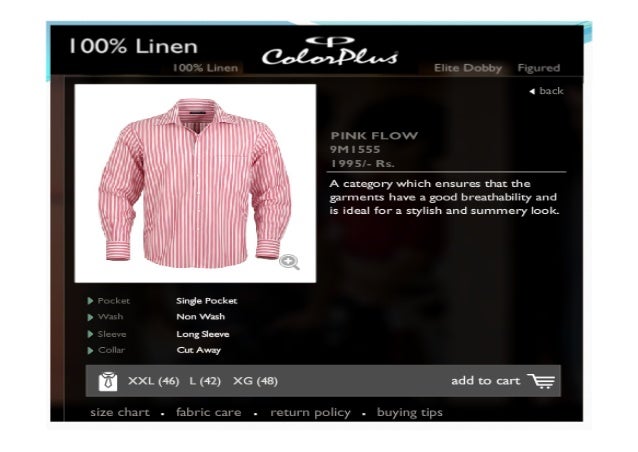Screen dimensions: 638x452
Task: Select size XG (48)
Action: pos(255,381)
